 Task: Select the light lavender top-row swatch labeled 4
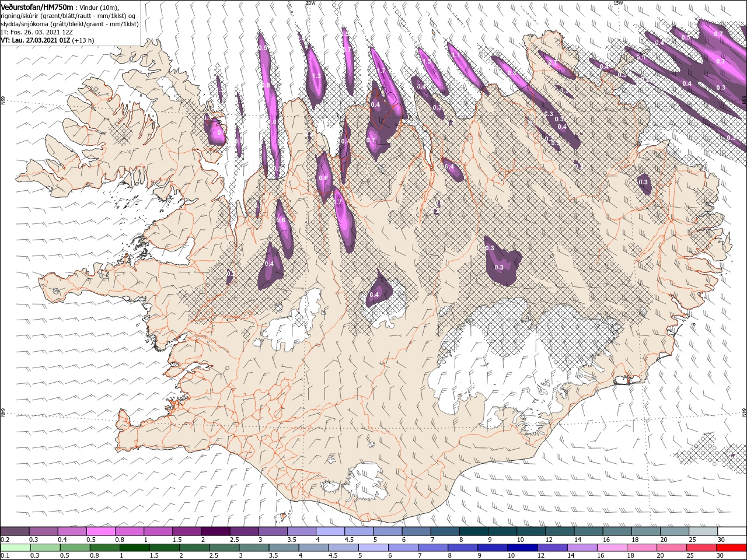330,531
